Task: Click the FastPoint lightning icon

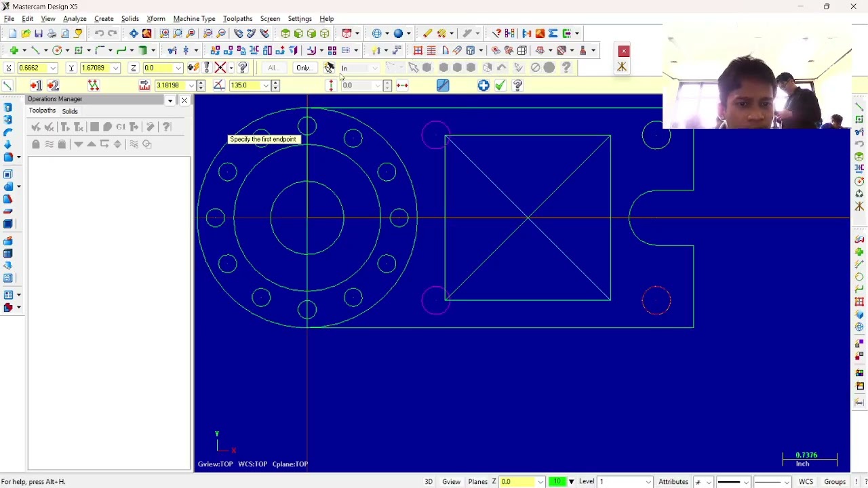Action: [193, 68]
